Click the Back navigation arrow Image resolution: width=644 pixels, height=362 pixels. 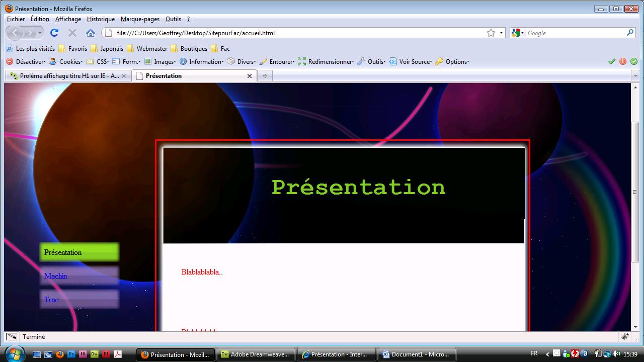(15, 33)
